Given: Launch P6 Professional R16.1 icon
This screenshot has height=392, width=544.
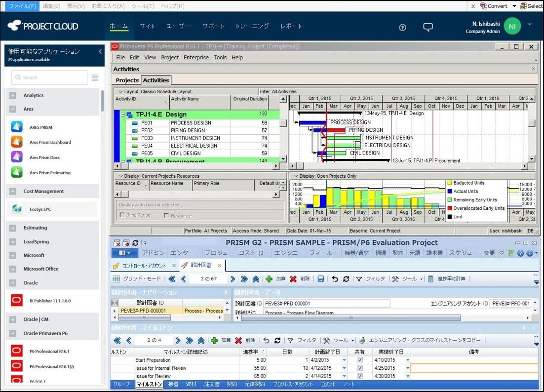Looking at the screenshot, I should click(17, 351).
